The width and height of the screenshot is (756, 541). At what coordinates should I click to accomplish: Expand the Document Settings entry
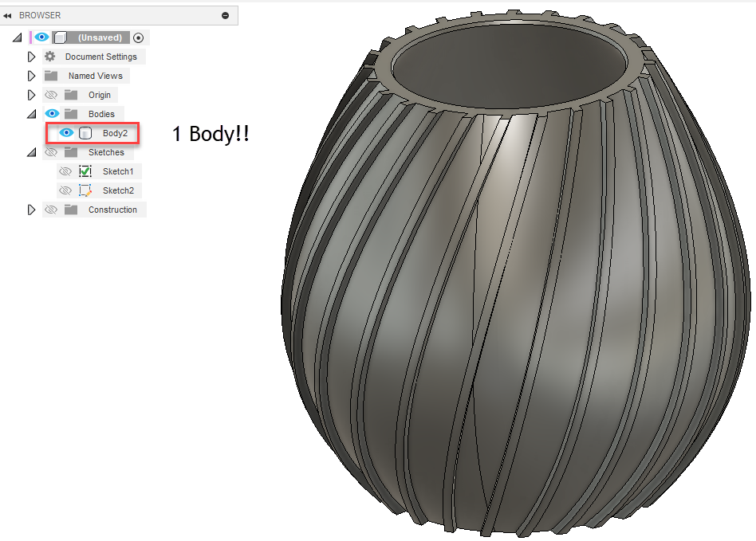point(30,56)
